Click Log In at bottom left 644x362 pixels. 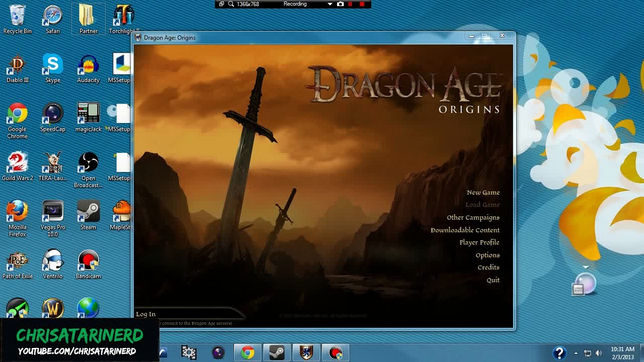pyautogui.click(x=146, y=314)
